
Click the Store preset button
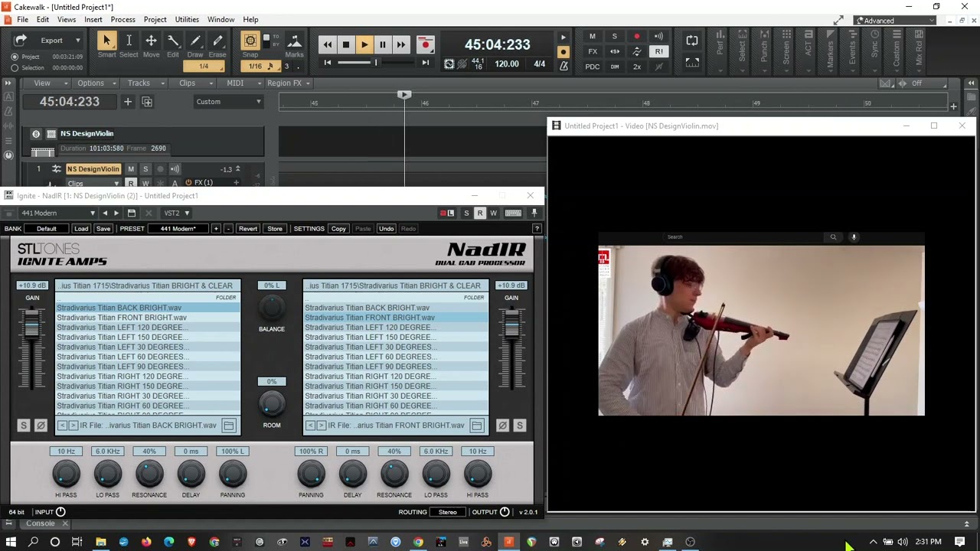[275, 229]
